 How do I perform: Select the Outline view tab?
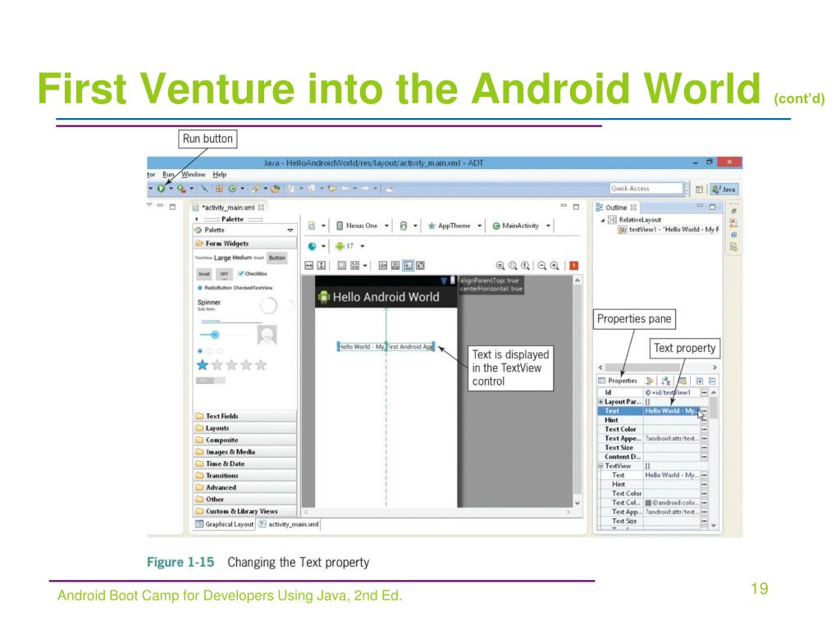616,208
